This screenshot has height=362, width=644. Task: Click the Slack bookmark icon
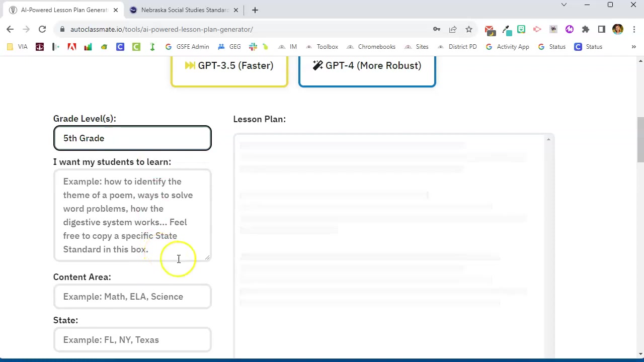click(253, 47)
